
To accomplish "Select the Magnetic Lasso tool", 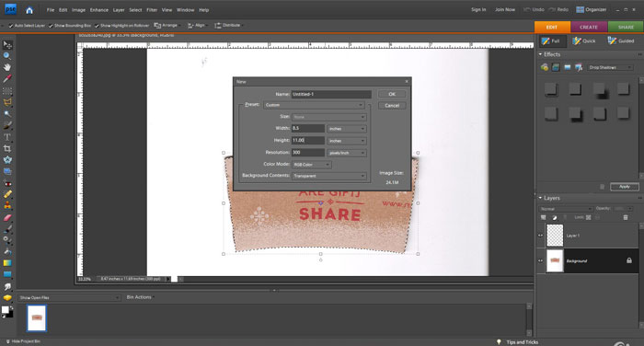I will [x=7, y=102].
